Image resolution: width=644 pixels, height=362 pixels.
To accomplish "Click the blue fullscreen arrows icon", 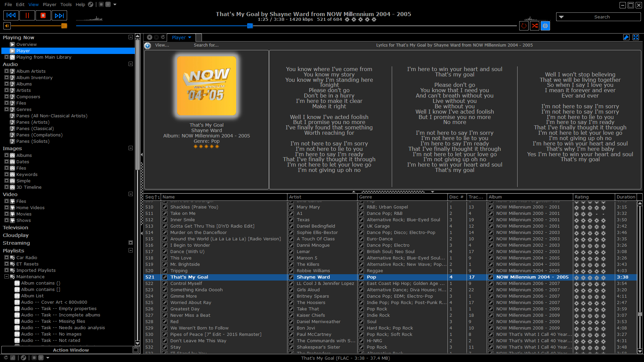I will pos(636,38).
